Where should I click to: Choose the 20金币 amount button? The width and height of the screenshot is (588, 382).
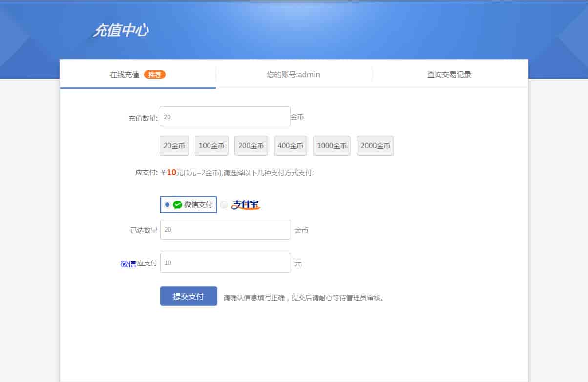[x=174, y=146]
